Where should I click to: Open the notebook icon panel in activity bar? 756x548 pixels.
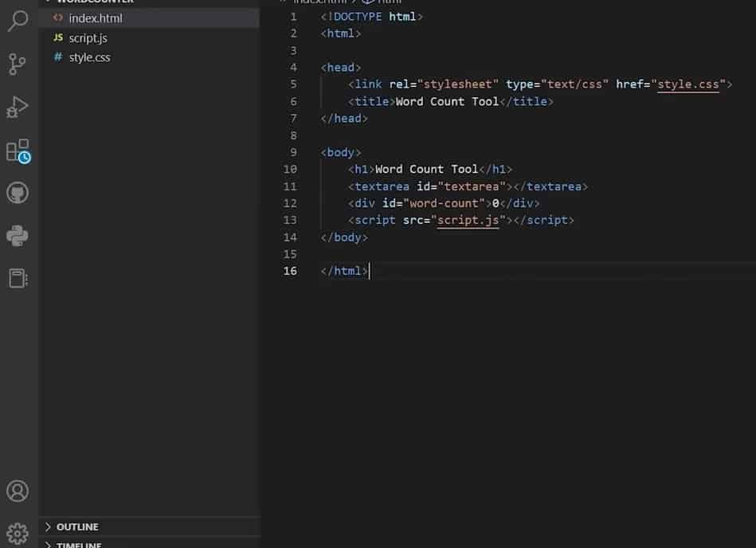tap(18, 278)
